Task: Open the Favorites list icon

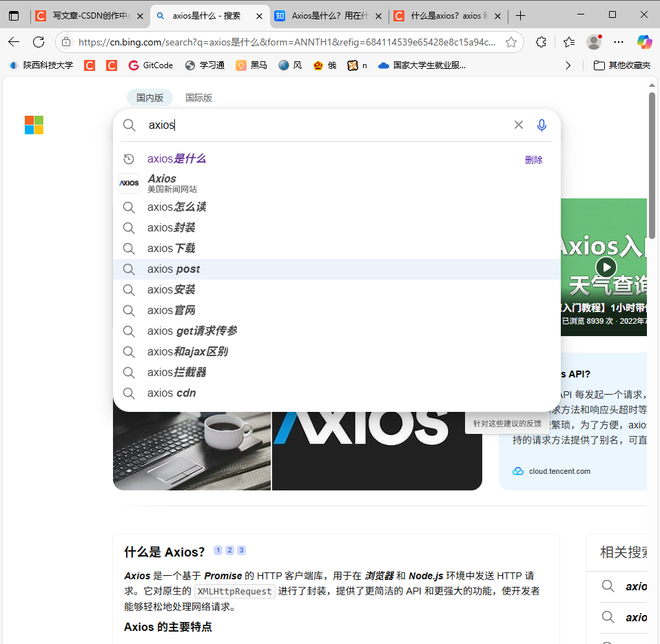Action: 568,41
